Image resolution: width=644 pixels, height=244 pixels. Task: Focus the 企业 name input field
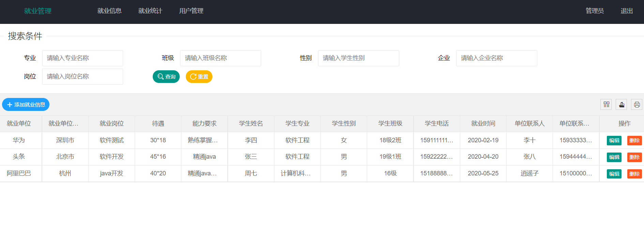click(497, 58)
